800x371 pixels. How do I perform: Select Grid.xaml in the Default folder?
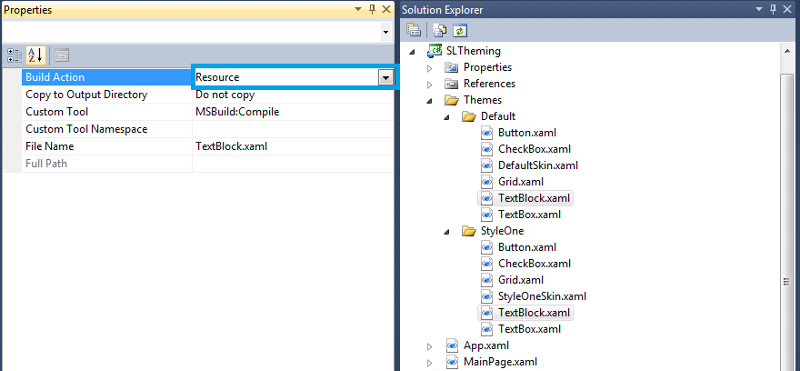tap(521, 182)
